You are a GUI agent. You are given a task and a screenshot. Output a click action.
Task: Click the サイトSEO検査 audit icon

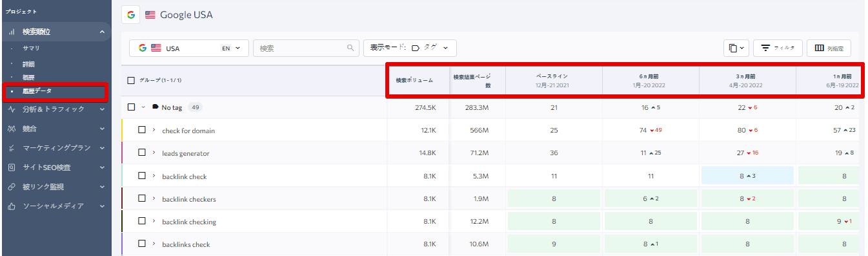pyautogui.click(x=12, y=167)
